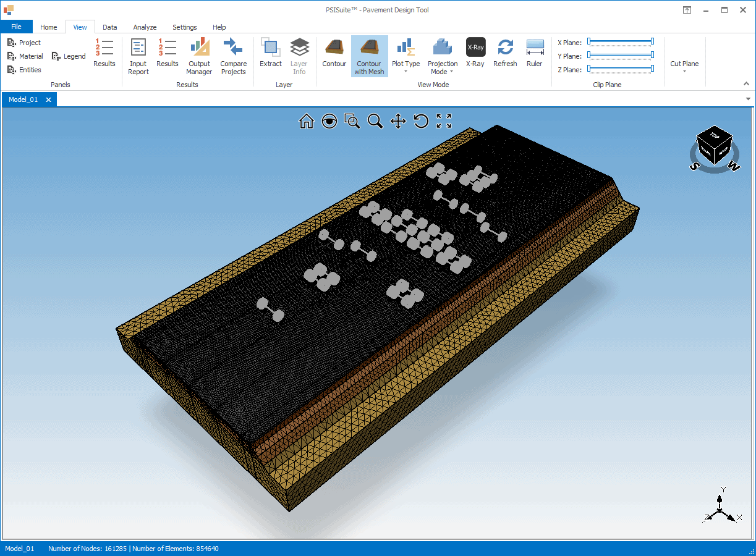Open the Plot Type dropdown
The height and width of the screenshot is (556, 756).
[x=406, y=57]
